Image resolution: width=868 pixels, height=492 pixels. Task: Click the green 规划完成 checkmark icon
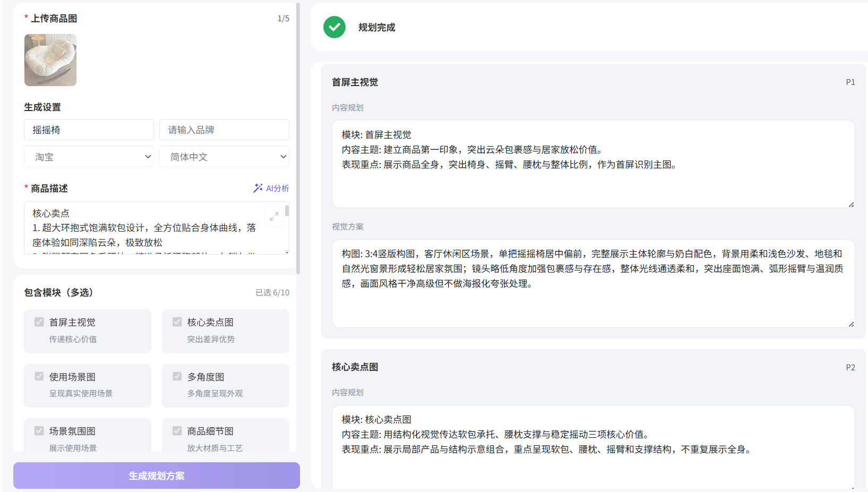(x=334, y=27)
